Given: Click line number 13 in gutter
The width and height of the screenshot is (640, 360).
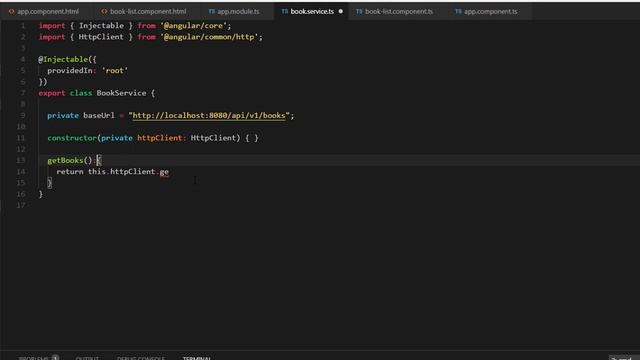Looking at the screenshot, I should click(21, 160).
